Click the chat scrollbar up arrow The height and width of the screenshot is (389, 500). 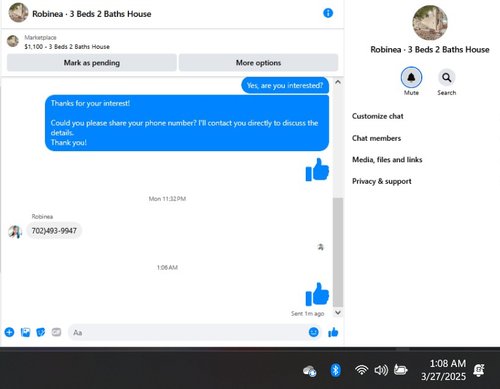338,82
